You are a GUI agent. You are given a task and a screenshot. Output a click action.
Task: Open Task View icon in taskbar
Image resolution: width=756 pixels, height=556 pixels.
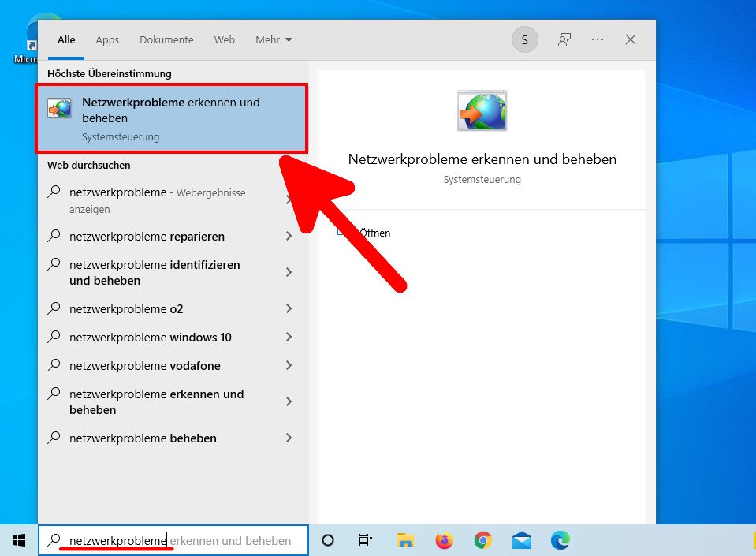(x=366, y=540)
